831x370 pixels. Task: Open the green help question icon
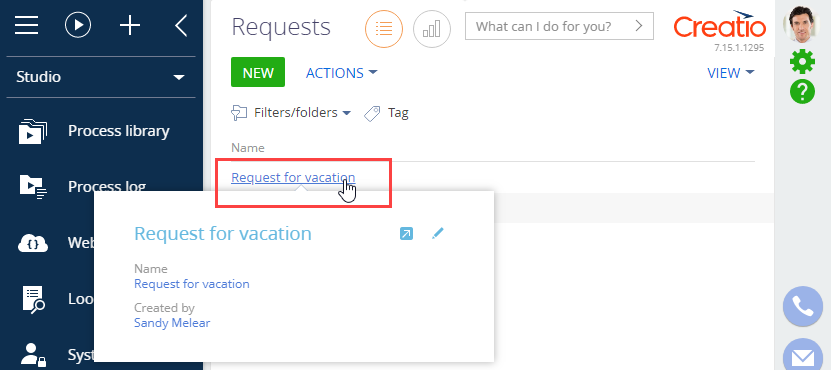pyautogui.click(x=802, y=91)
